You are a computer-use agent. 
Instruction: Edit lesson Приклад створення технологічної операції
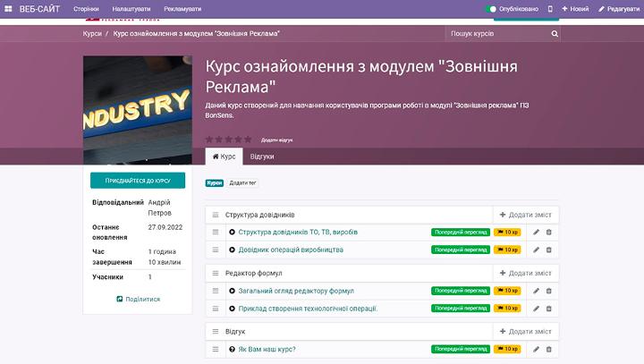tap(536, 309)
